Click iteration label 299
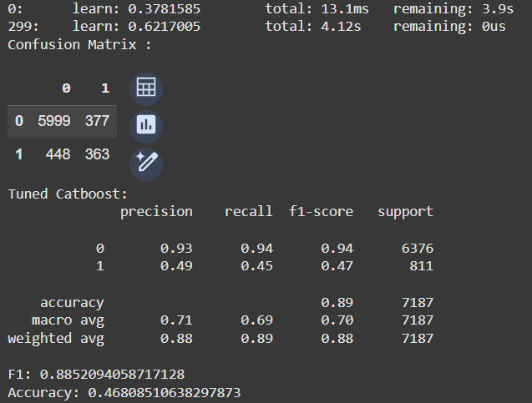 (23, 27)
